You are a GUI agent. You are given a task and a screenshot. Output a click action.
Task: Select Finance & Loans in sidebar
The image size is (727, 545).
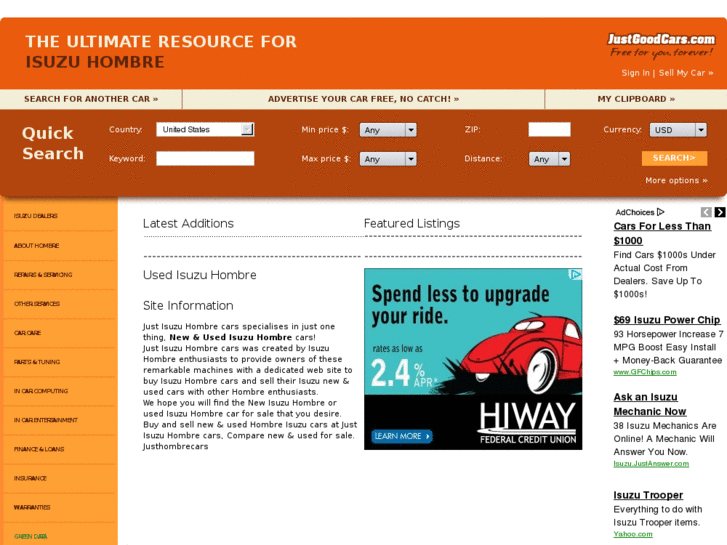pos(39,449)
